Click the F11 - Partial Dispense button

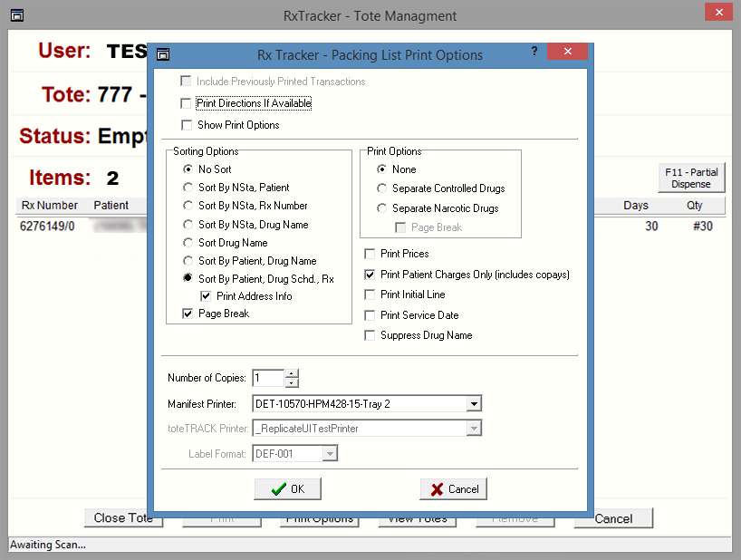click(x=690, y=178)
